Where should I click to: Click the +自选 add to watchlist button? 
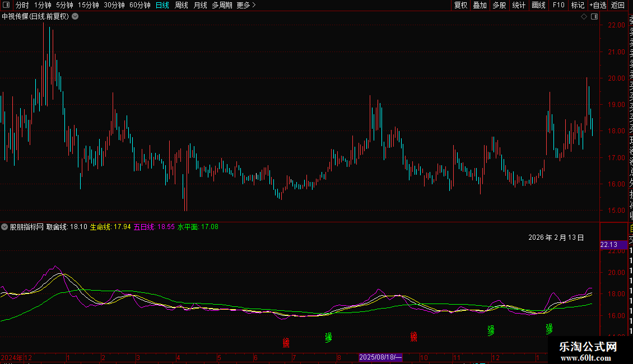(597, 5)
